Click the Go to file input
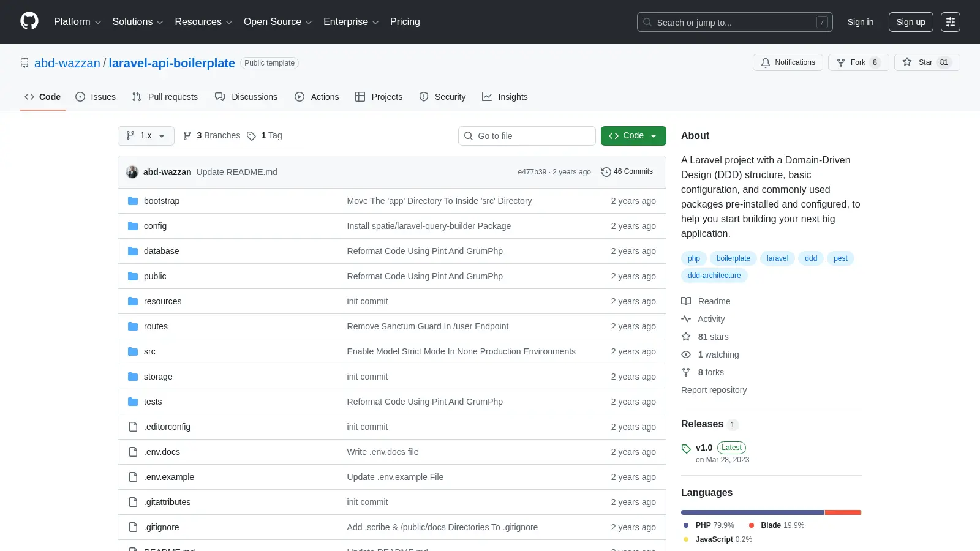This screenshot has width=980, height=551. (x=527, y=136)
